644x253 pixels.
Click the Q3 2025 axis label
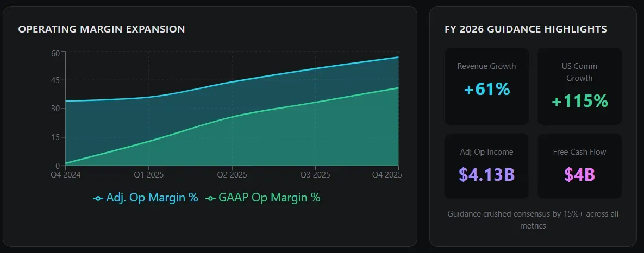[315, 175]
